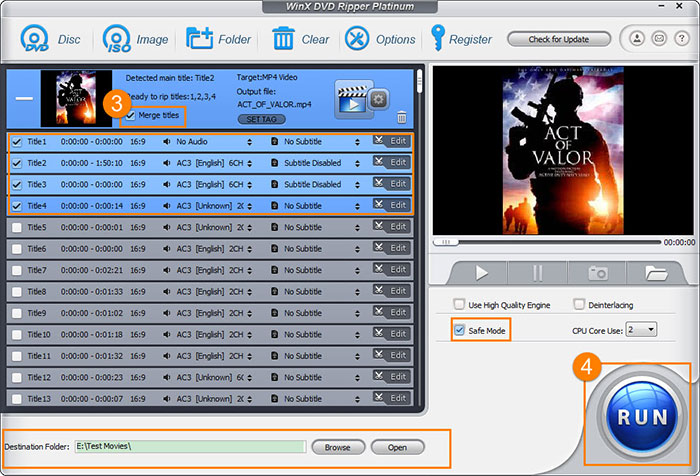This screenshot has width=700, height=476.
Task: Edit Title2 with scissors Edit button
Action: (x=392, y=163)
